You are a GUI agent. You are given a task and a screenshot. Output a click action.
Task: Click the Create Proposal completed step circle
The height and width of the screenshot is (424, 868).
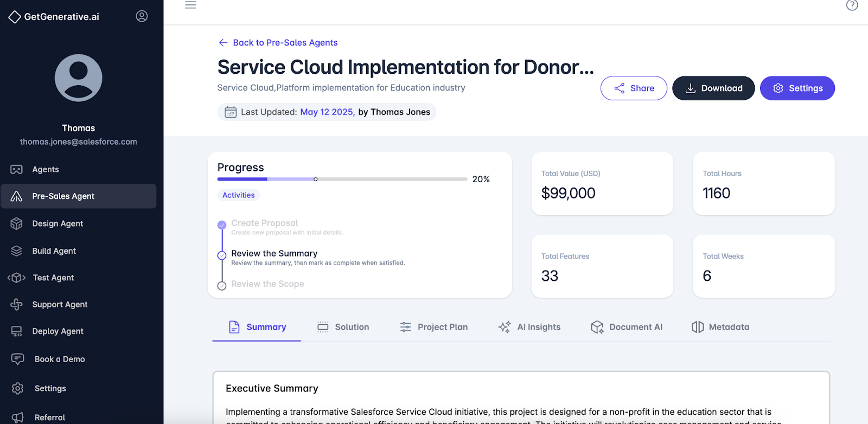222,224
